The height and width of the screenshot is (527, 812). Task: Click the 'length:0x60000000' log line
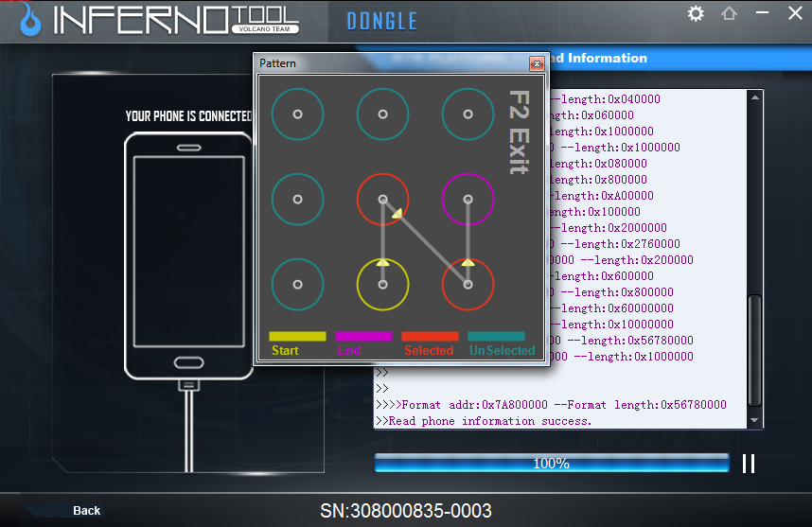[x=611, y=308]
